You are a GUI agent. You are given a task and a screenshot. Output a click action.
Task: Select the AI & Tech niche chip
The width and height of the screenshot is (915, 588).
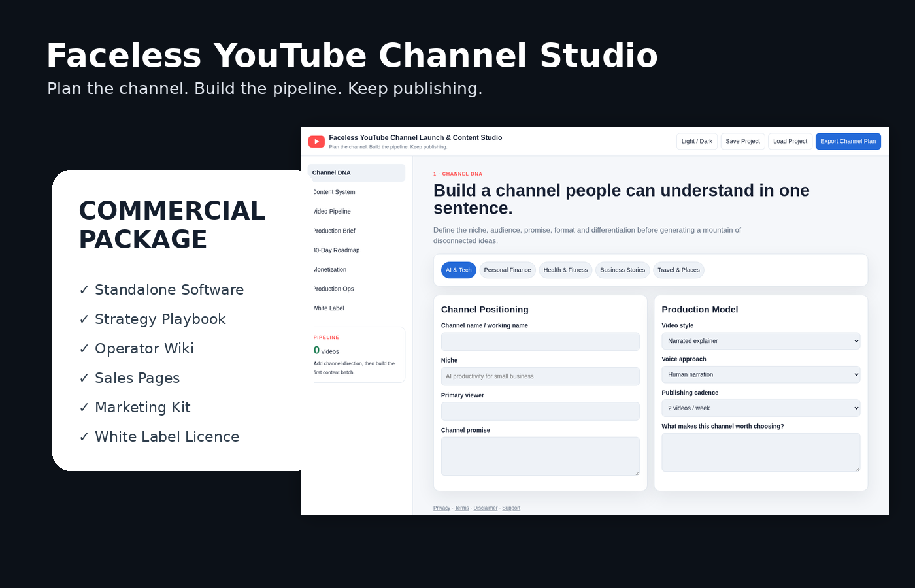click(458, 270)
